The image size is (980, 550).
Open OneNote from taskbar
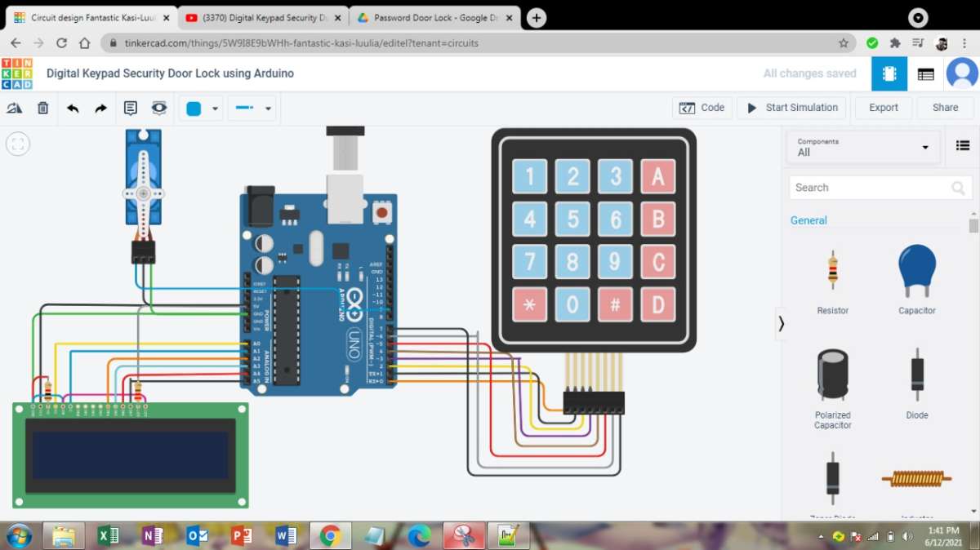point(152,536)
